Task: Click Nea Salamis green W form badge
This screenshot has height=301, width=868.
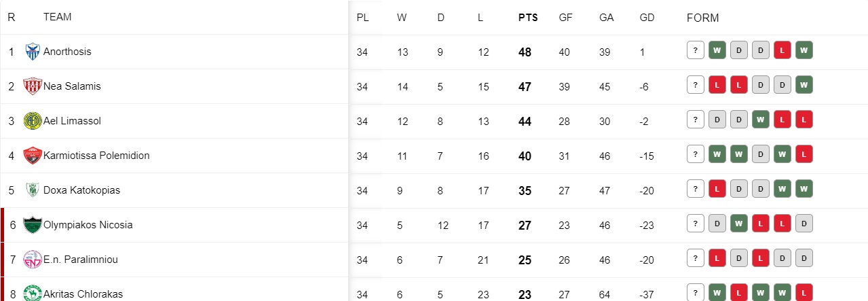Action: 804,85
